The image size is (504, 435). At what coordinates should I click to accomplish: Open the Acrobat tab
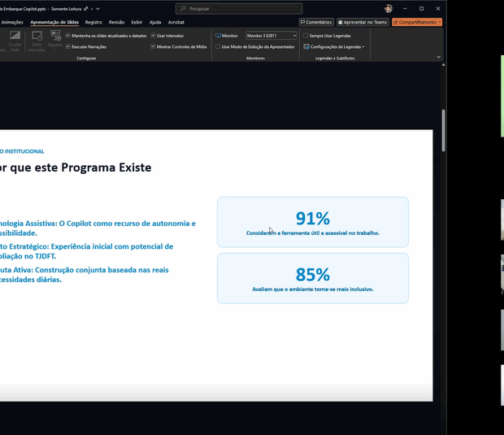pos(176,22)
